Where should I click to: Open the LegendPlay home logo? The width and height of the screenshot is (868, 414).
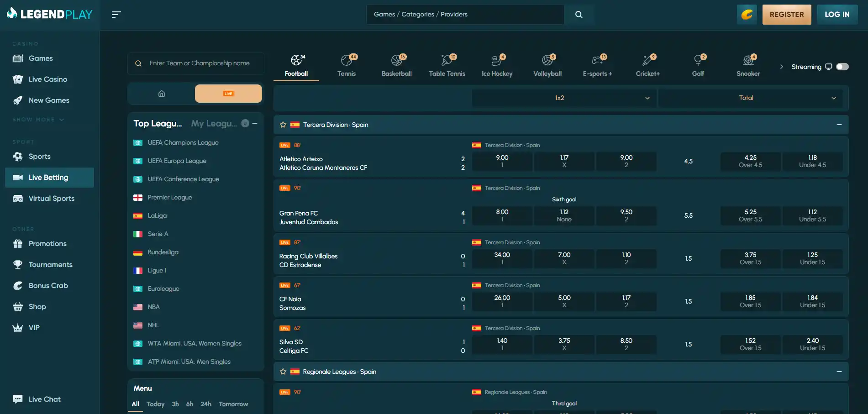(50, 14)
